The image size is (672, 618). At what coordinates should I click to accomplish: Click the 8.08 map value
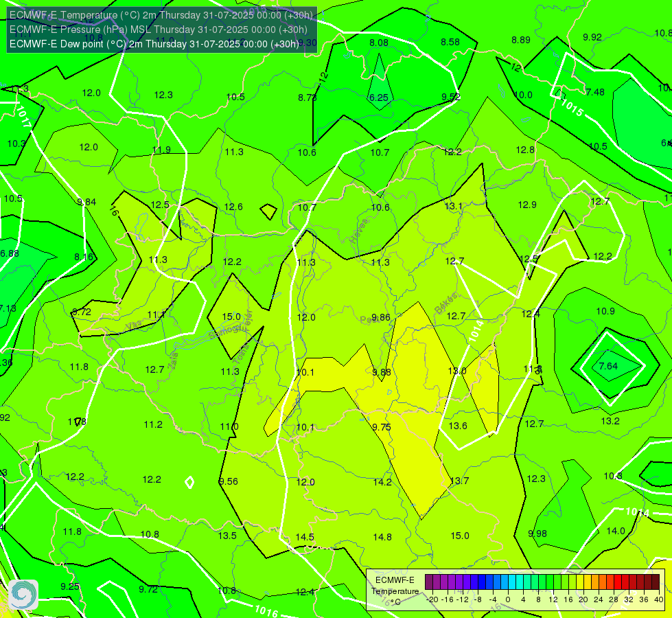pyautogui.click(x=379, y=43)
